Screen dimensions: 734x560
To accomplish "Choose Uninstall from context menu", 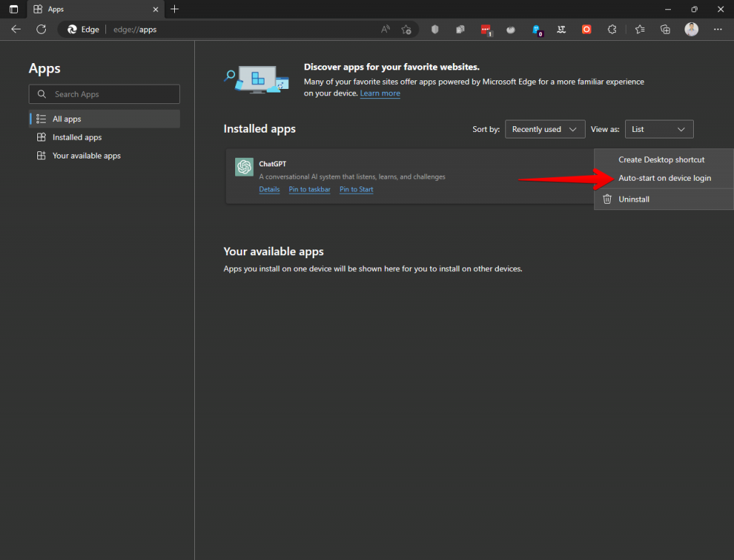I will click(664, 199).
